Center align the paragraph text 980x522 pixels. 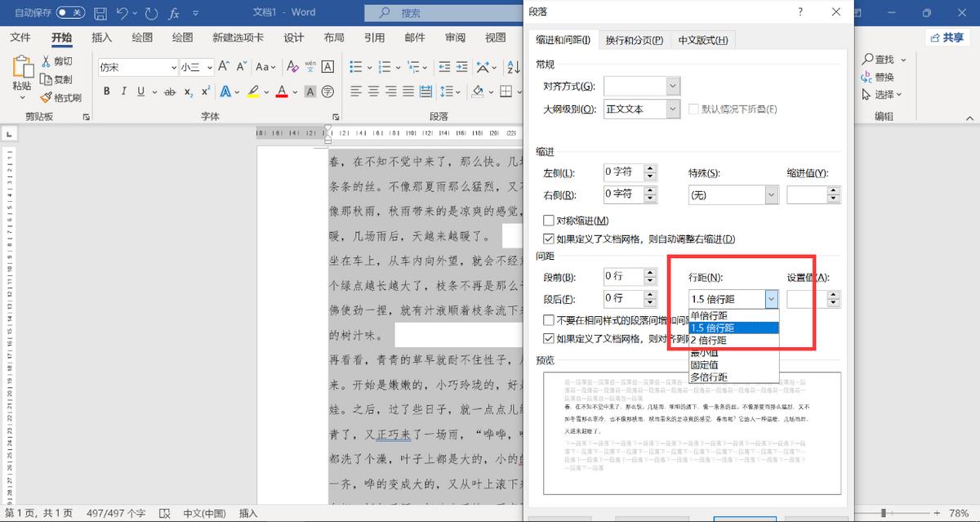tap(373, 91)
